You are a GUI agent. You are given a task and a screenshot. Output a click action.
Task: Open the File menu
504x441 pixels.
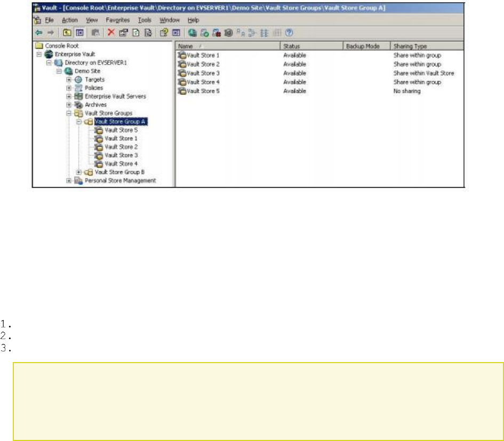coord(49,20)
